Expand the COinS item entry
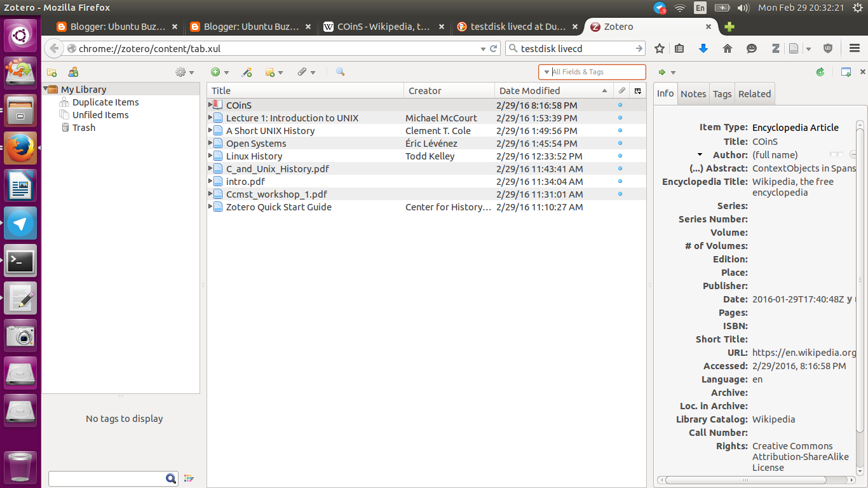This screenshot has height=488, width=868. click(210, 105)
